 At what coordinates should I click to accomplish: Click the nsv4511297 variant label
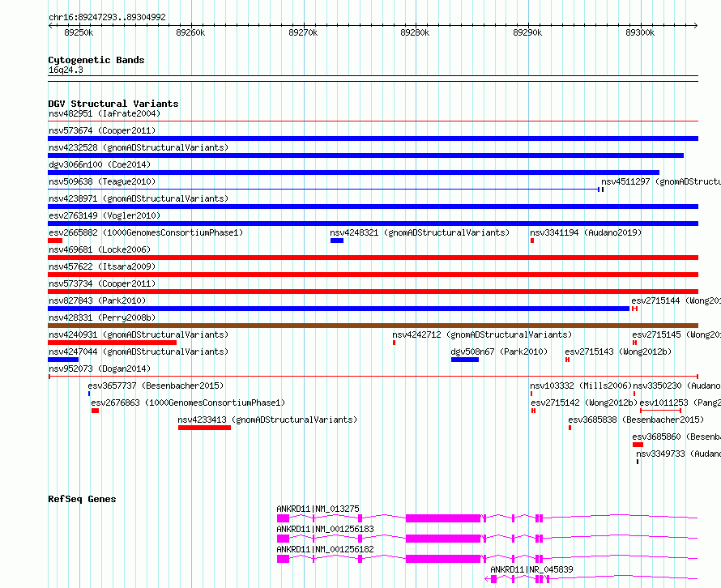[661, 181]
